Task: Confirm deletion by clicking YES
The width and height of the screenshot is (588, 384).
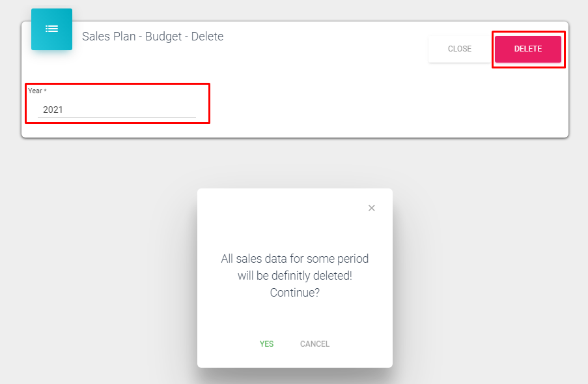Action: click(x=266, y=344)
